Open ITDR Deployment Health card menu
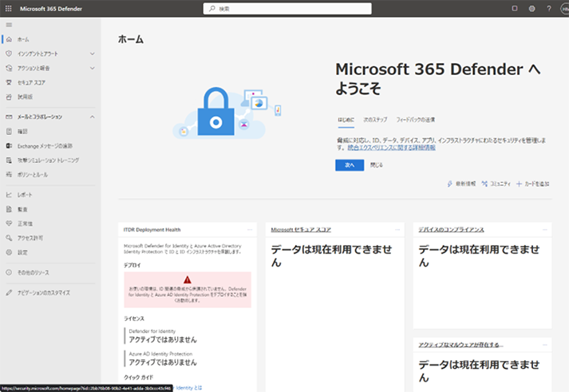The width and height of the screenshot is (569, 392). (250, 229)
